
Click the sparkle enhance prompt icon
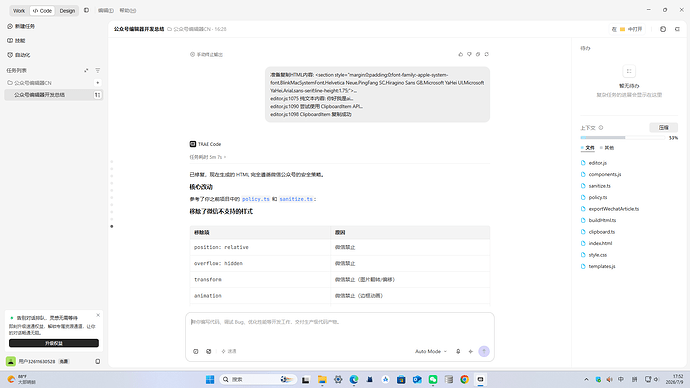pyautogui.click(x=470, y=351)
